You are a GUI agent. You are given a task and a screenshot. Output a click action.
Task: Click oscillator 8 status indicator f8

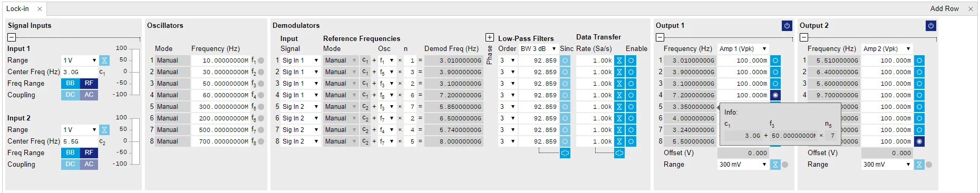pyautogui.click(x=261, y=141)
